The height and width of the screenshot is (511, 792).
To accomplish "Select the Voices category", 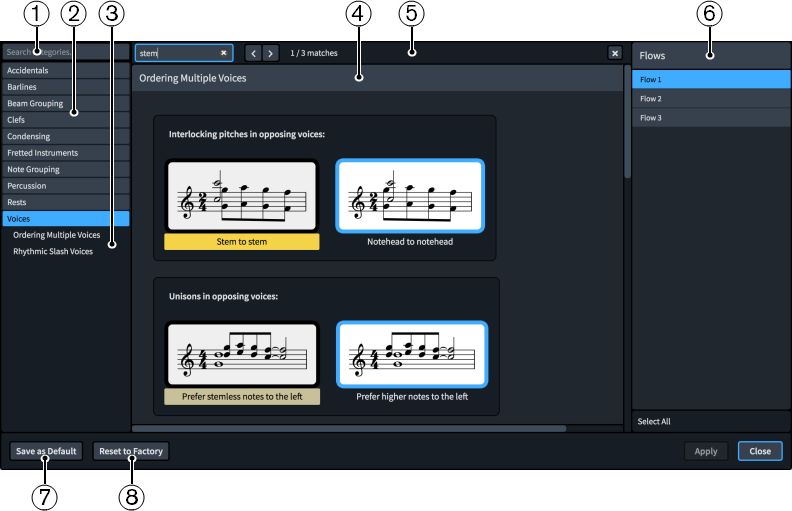I will click(66, 219).
